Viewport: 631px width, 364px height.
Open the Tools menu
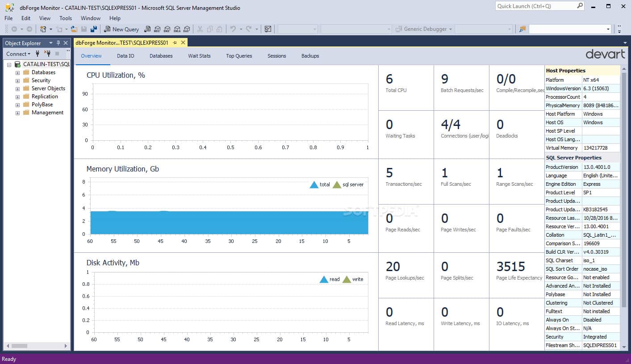point(66,18)
